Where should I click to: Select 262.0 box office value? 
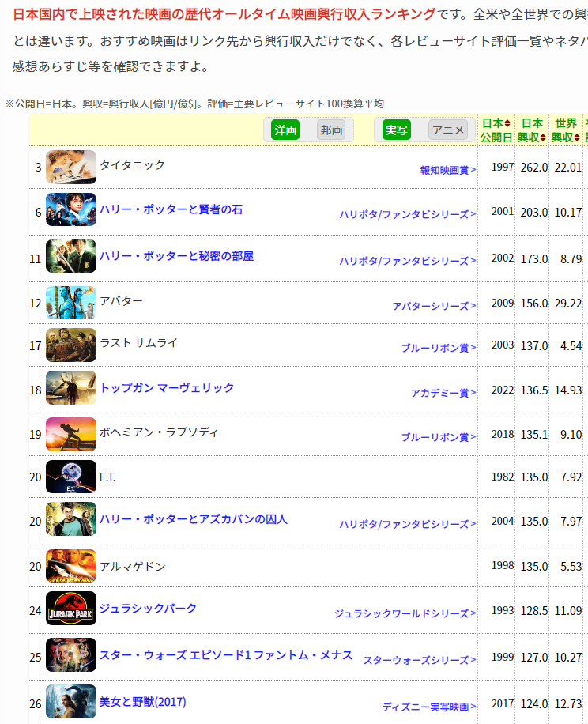(x=534, y=167)
